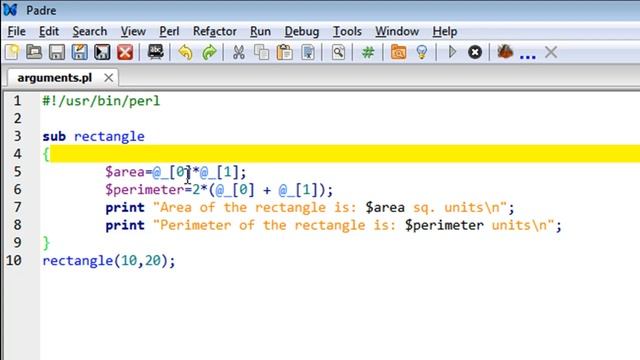Click the grey X toolbar icon
The height and width of the screenshot is (360, 640).
551,52
